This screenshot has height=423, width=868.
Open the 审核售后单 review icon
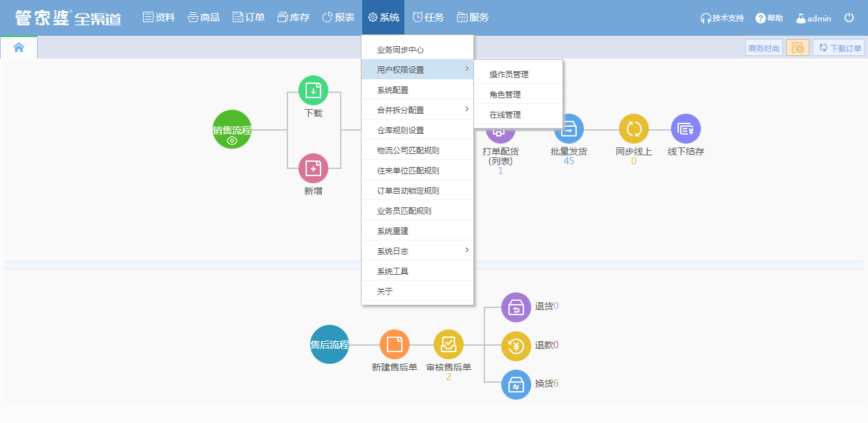coord(449,344)
